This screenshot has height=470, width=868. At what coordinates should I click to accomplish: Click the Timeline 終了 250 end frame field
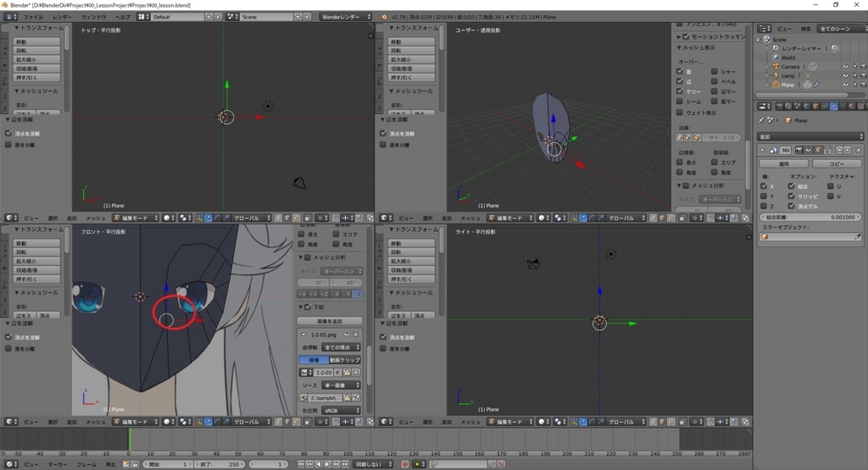(x=220, y=464)
